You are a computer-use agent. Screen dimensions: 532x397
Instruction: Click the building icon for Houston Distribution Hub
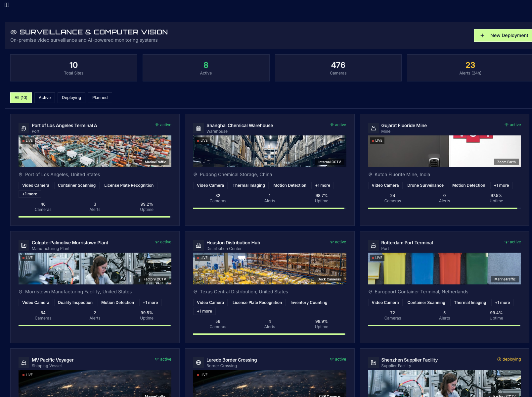click(x=199, y=245)
